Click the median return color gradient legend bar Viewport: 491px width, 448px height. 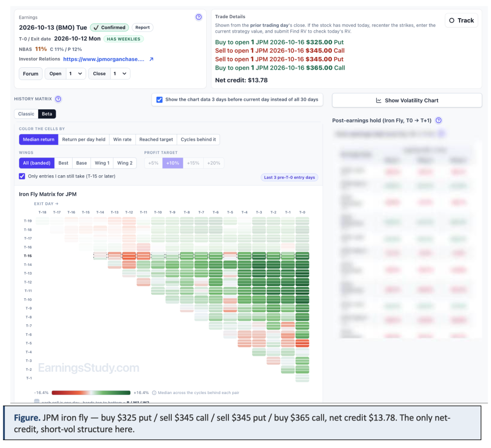pyautogui.click(x=91, y=393)
